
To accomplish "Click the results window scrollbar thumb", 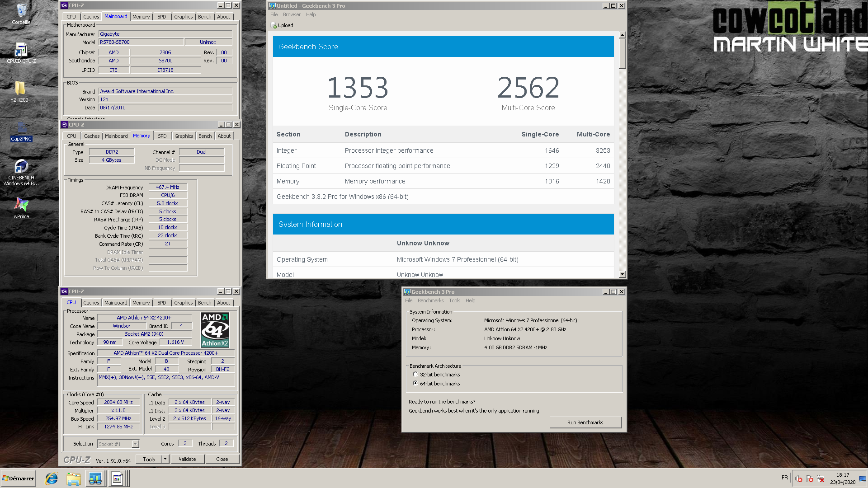I will (x=622, y=53).
